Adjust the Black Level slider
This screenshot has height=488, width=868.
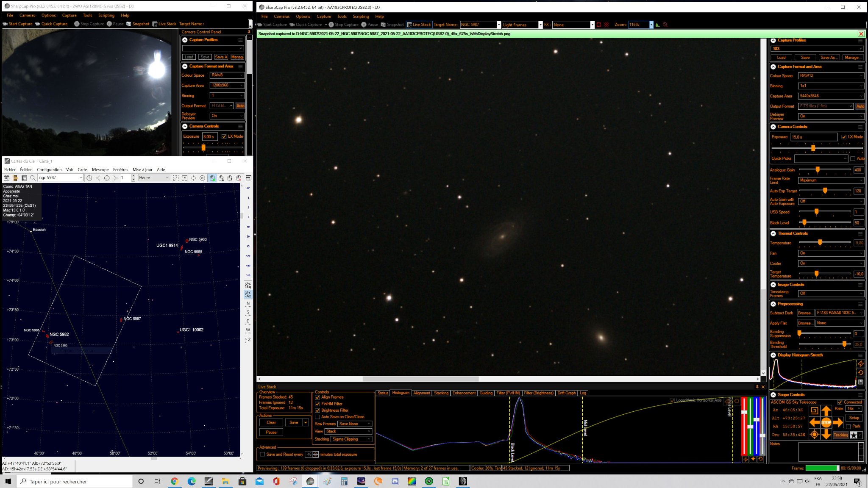click(x=825, y=222)
